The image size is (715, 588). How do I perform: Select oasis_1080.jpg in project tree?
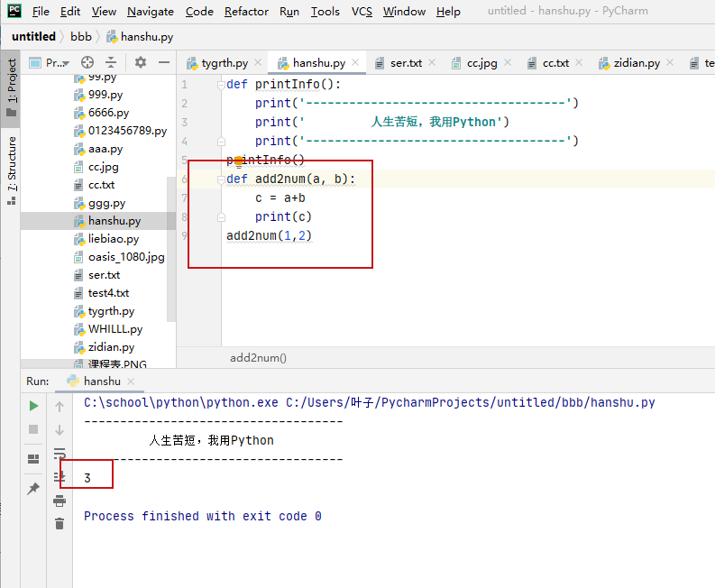[x=120, y=257]
